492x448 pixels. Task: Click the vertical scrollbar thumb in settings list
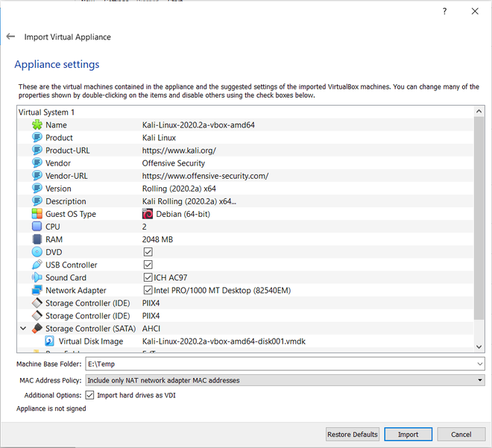coord(479,218)
